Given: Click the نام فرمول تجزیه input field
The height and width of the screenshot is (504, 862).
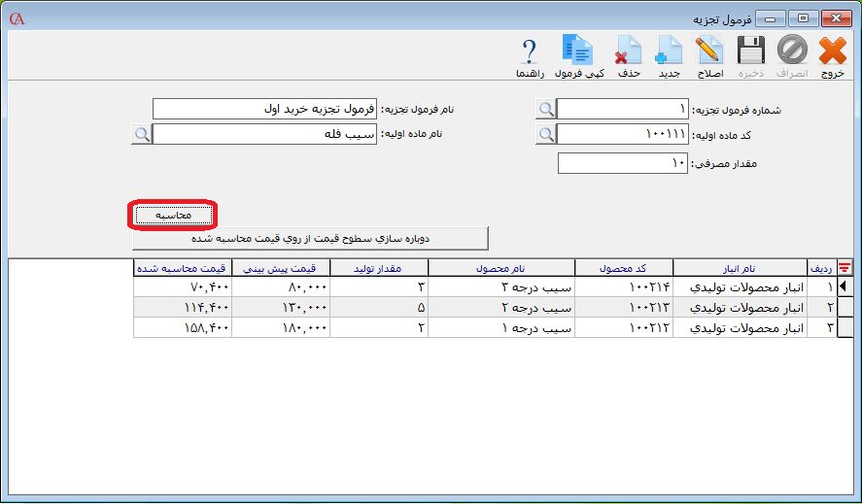Looking at the screenshot, I should [x=264, y=109].
